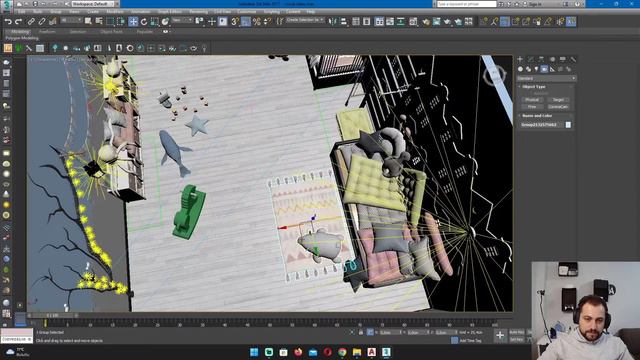Click the object name input field
The image size is (640, 360).
click(542, 124)
